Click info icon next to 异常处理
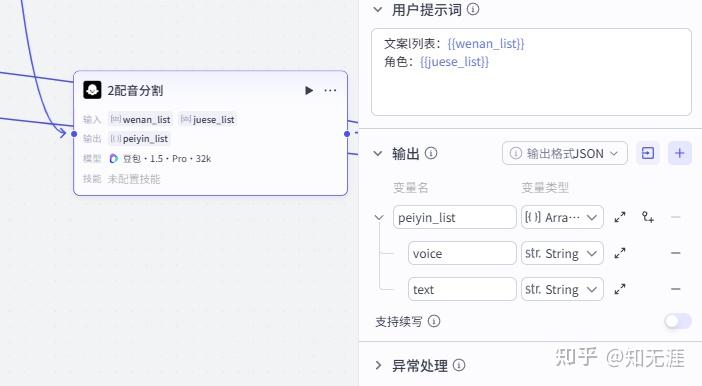Screen dimensions: 702x386 (x=459, y=365)
